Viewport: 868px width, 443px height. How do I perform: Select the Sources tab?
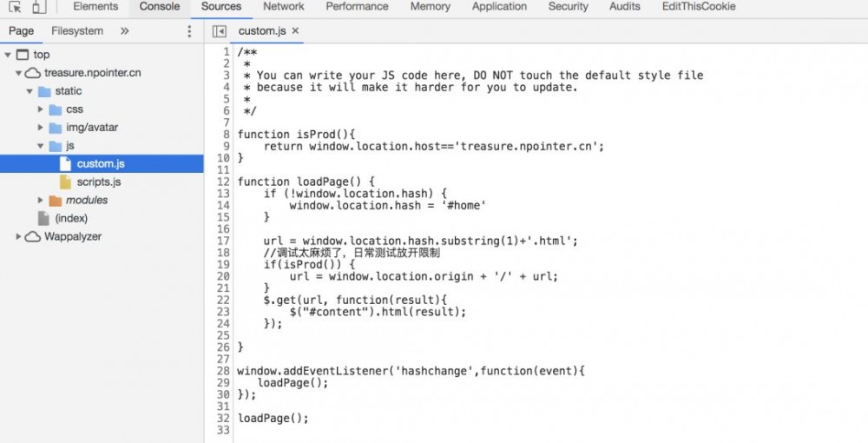click(220, 7)
